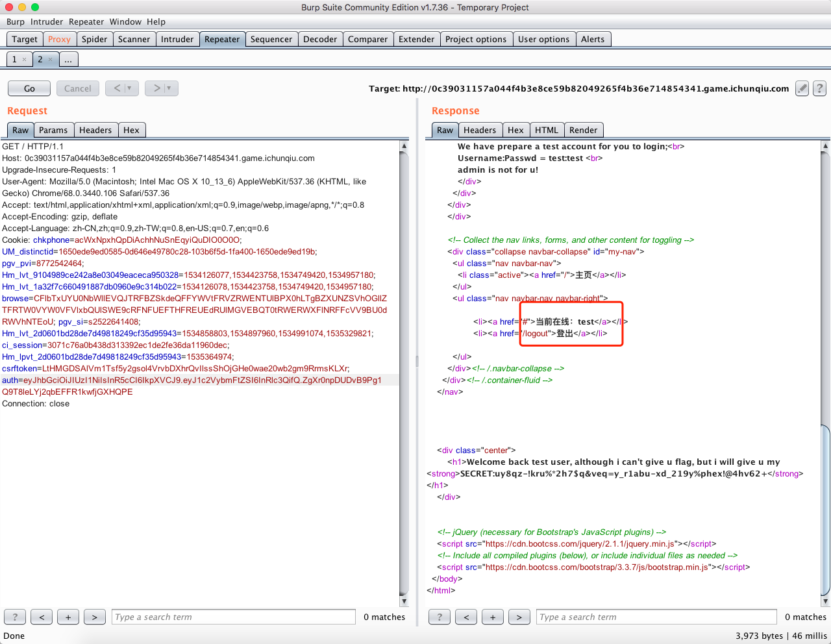
Task: Show response Raw view
Action: point(445,130)
